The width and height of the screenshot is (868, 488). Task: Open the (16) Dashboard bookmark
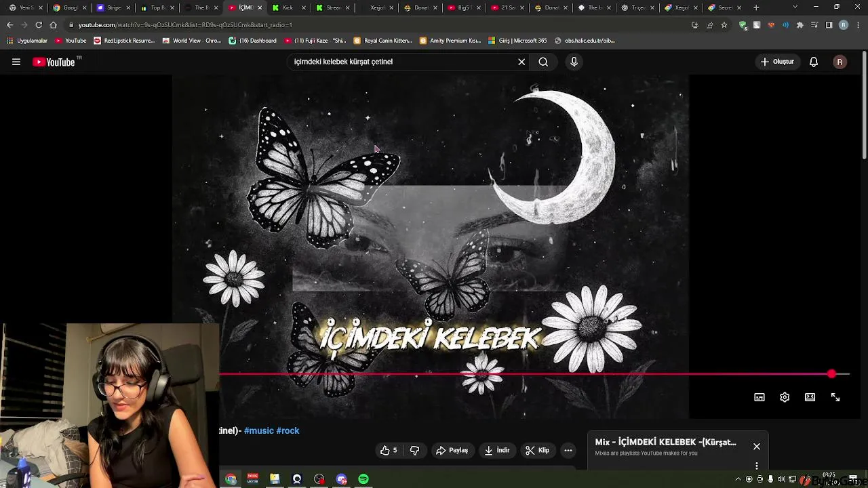pyautogui.click(x=252, y=41)
